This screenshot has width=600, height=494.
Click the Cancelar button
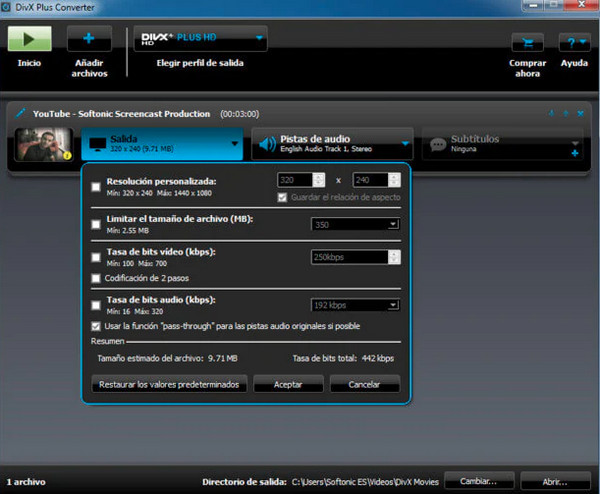click(365, 384)
